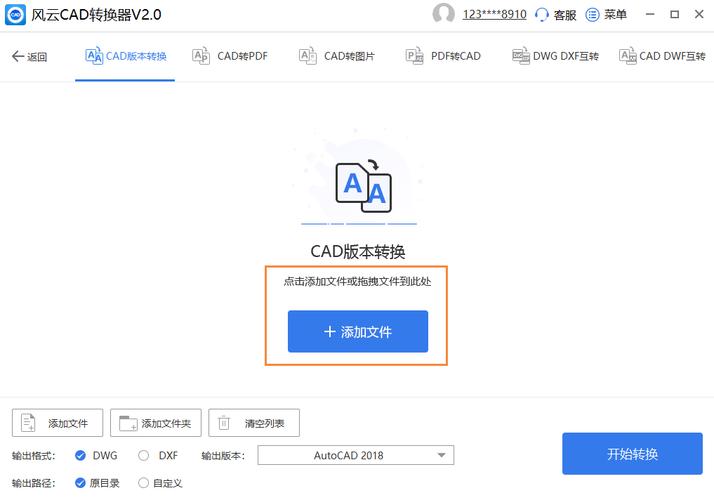Switch to DWG DXF互转 tab

pos(555,56)
